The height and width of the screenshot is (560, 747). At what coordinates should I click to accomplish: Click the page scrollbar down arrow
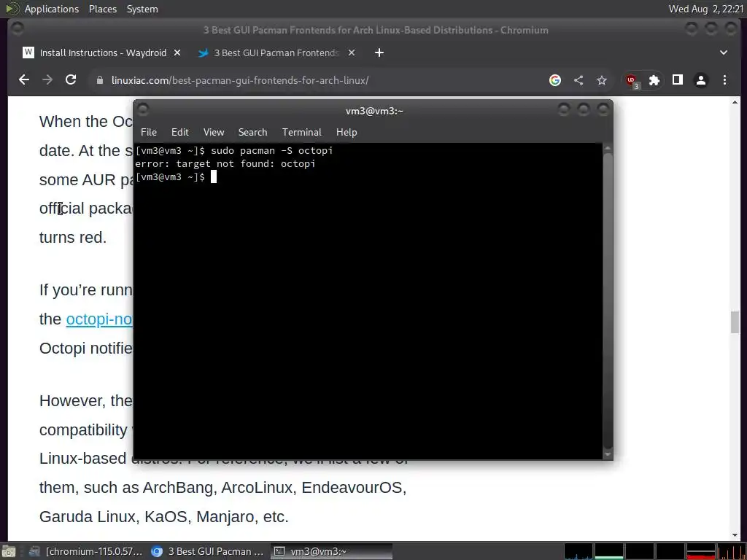click(x=735, y=535)
